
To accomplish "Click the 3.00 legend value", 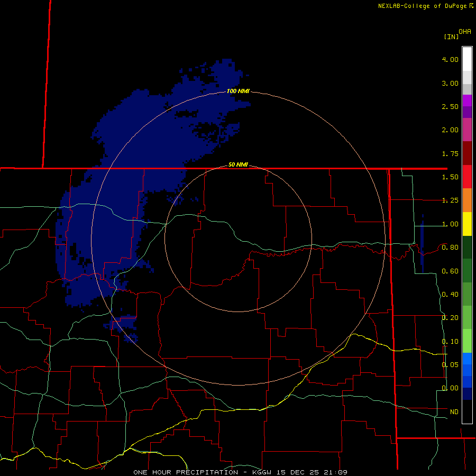I will (450, 83).
